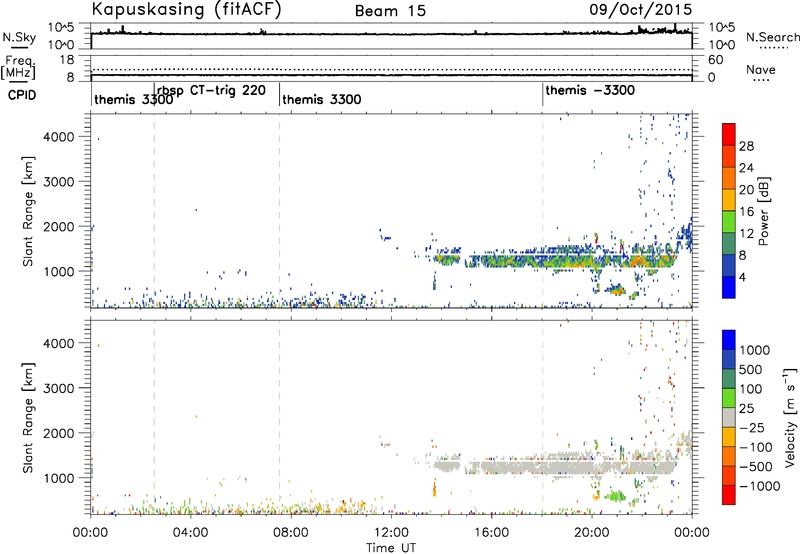Image resolution: width=800 pixels, height=554 pixels.
Task: Click the 'Slant Range [km]' label of power panel
Action: 28,211
